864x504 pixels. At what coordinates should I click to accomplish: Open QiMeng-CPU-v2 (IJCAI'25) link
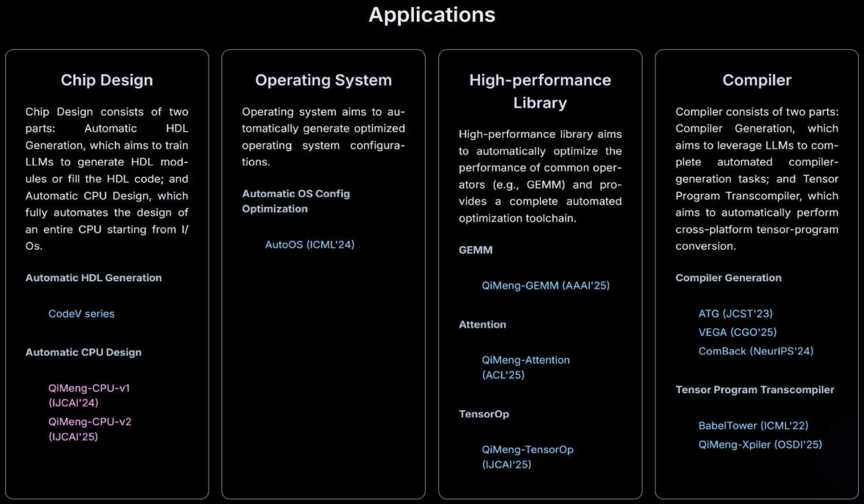pyautogui.click(x=90, y=422)
